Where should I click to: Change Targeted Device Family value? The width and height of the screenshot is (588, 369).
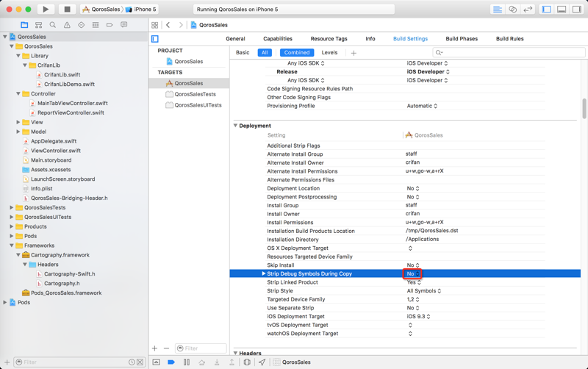(413, 300)
